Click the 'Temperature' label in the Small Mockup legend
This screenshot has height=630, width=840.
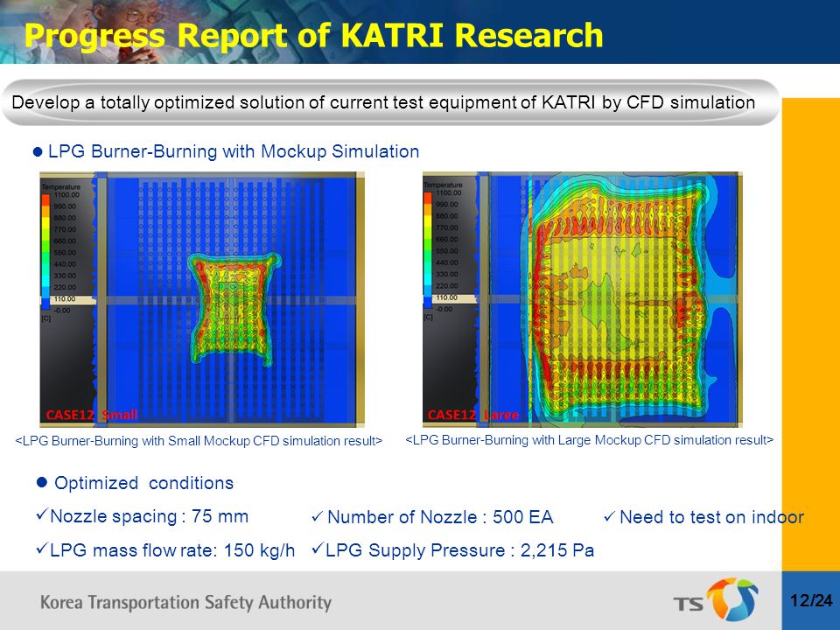click(61, 187)
